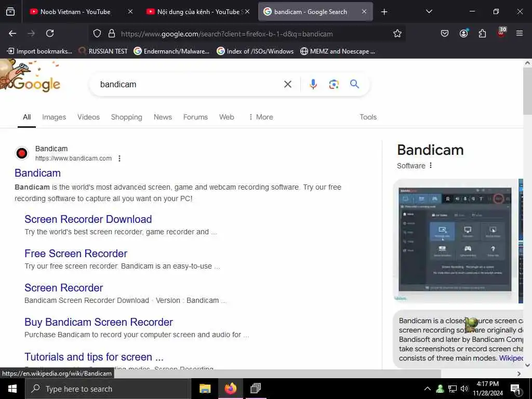
Task: Submit search with magnifier icon
Action: click(x=354, y=84)
